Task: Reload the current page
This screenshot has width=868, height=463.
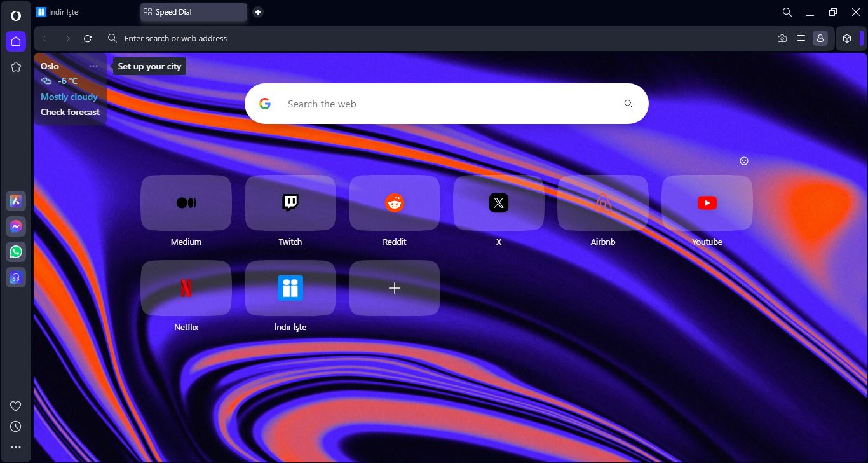Action: (88, 38)
